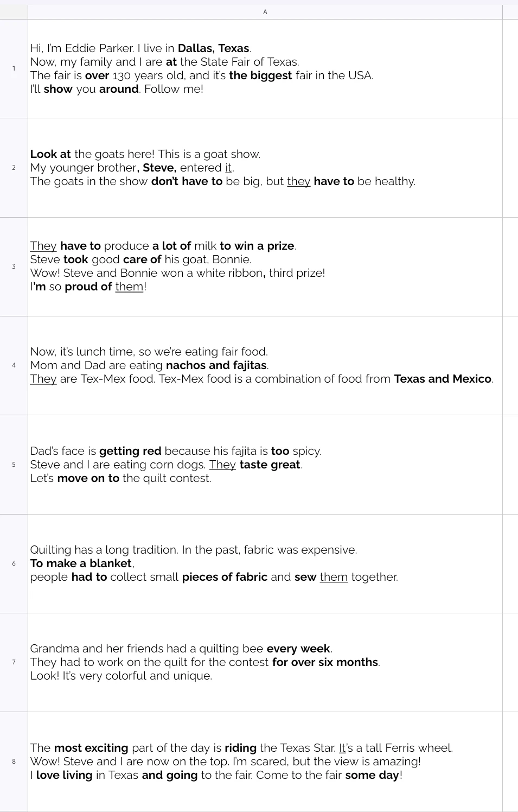Select cell about quilting tradition
Viewport: 518px width, 812px height.
tap(265, 563)
